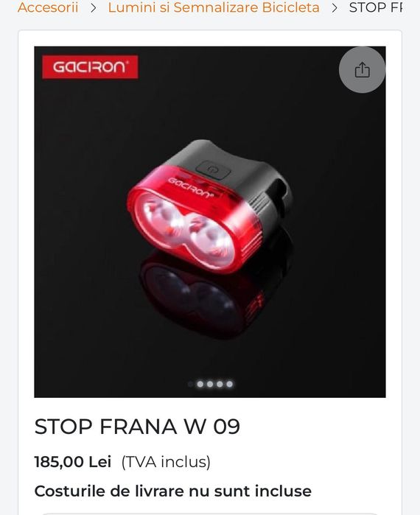Click the Gaciron text on the red lens
This screenshot has height=515, width=420.
point(190,188)
